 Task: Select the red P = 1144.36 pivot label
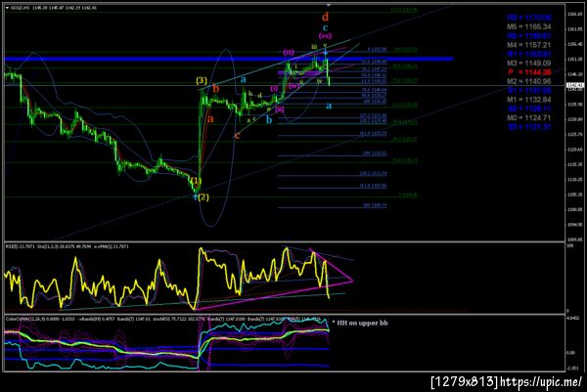tap(529, 72)
